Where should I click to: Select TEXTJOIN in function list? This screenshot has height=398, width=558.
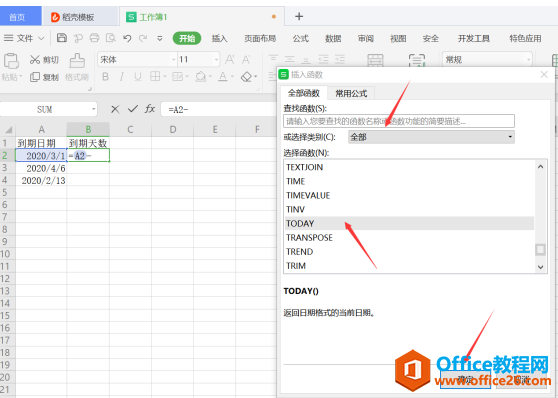[x=409, y=167]
